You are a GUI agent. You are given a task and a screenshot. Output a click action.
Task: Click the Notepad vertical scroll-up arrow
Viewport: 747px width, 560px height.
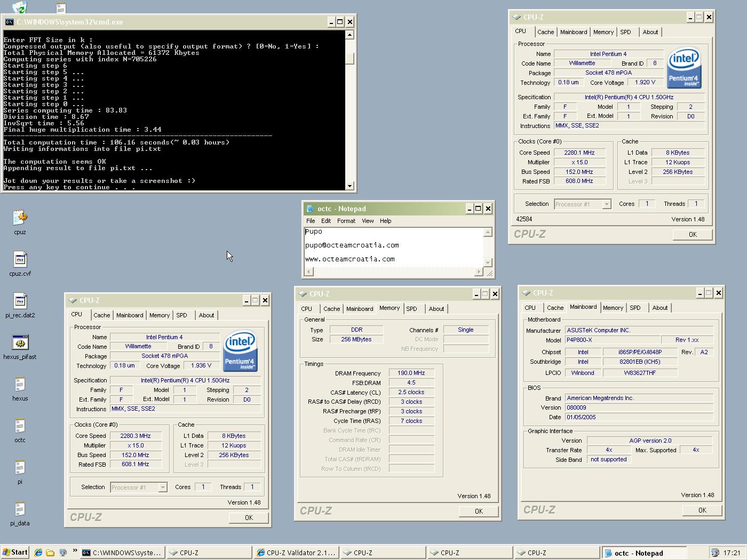(x=488, y=232)
